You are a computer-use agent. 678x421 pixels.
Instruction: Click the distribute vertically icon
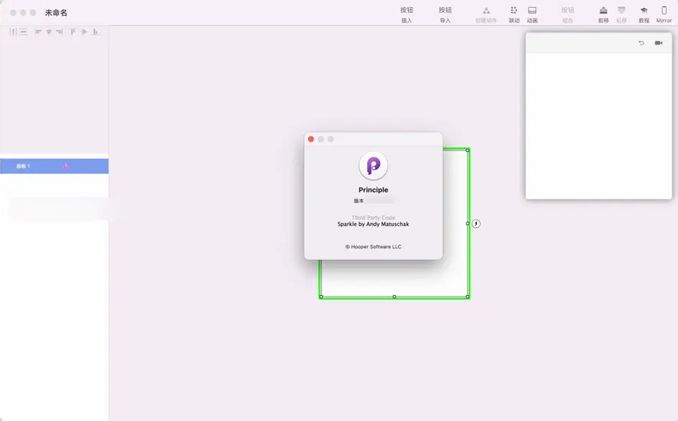point(24,32)
